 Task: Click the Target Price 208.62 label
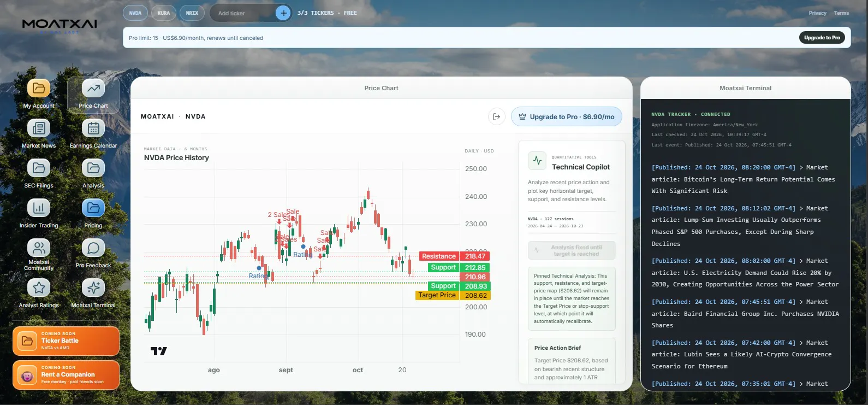tap(453, 295)
